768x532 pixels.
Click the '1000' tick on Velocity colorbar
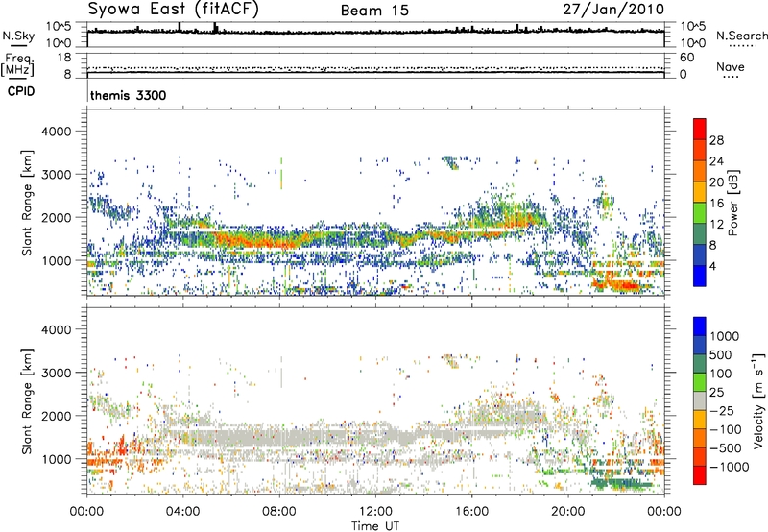pos(725,336)
